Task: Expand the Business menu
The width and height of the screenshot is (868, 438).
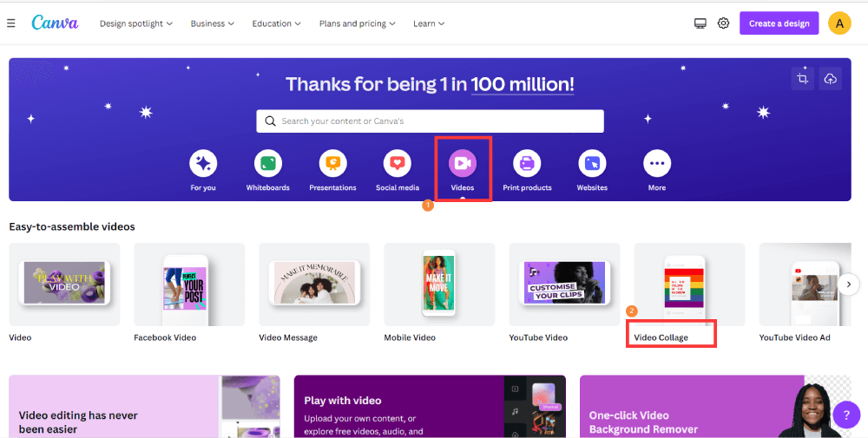Action: click(213, 23)
